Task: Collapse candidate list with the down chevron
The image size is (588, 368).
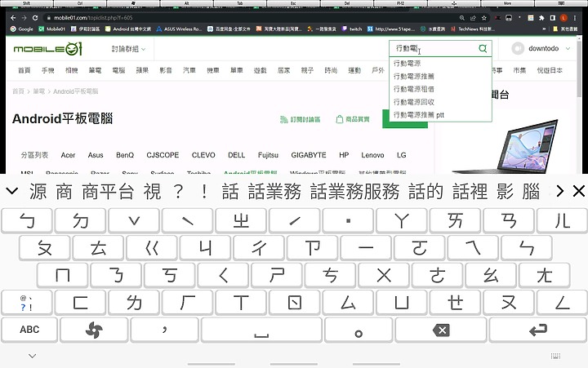Action: pos(12,191)
